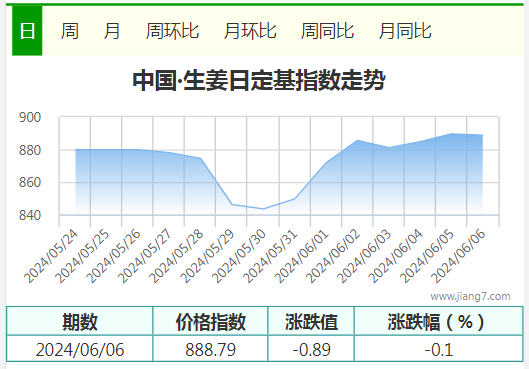529x369 pixels.
Task: Click the 2024/06/01 x-axis date label
Action: pyautogui.click(x=301, y=256)
